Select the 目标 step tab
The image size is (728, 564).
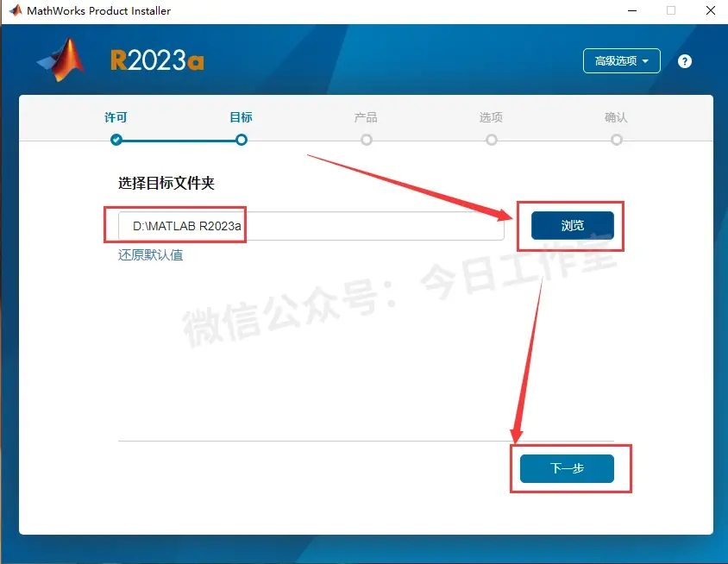pos(241,117)
